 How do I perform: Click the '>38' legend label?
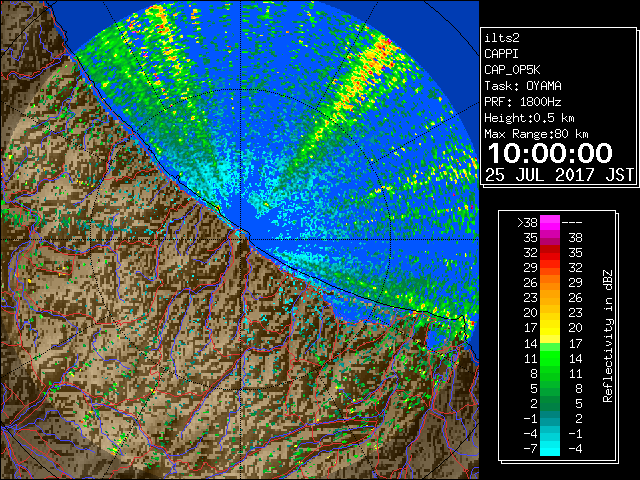[x=527, y=223]
